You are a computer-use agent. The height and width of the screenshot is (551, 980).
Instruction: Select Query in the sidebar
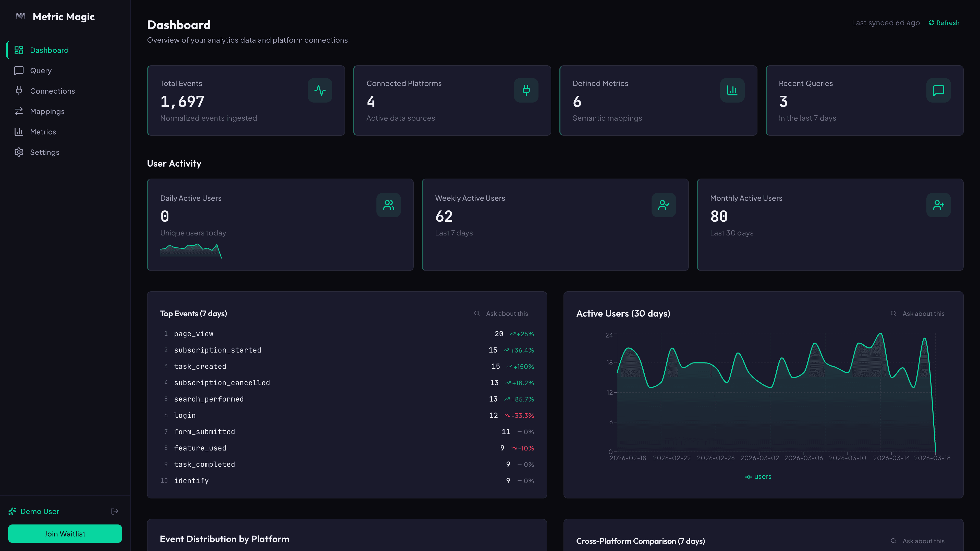point(40,70)
